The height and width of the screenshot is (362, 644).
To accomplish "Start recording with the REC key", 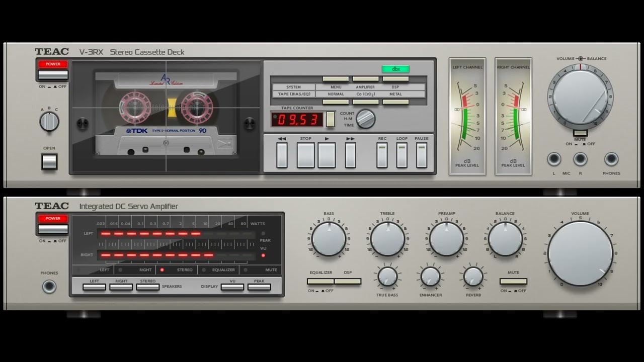I will click(x=382, y=155).
